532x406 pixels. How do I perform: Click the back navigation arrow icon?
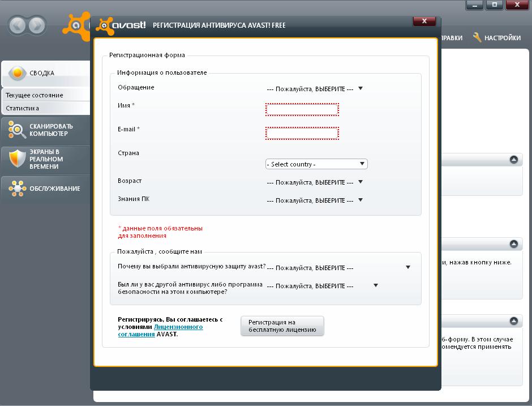[x=18, y=25]
